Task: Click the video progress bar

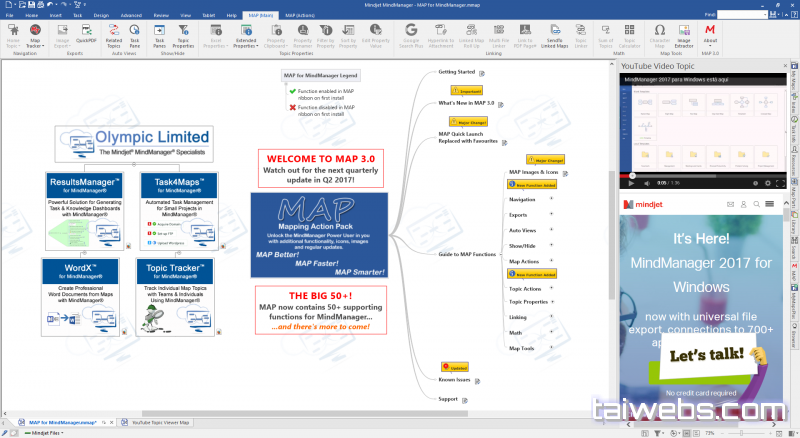Action: tap(700, 176)
